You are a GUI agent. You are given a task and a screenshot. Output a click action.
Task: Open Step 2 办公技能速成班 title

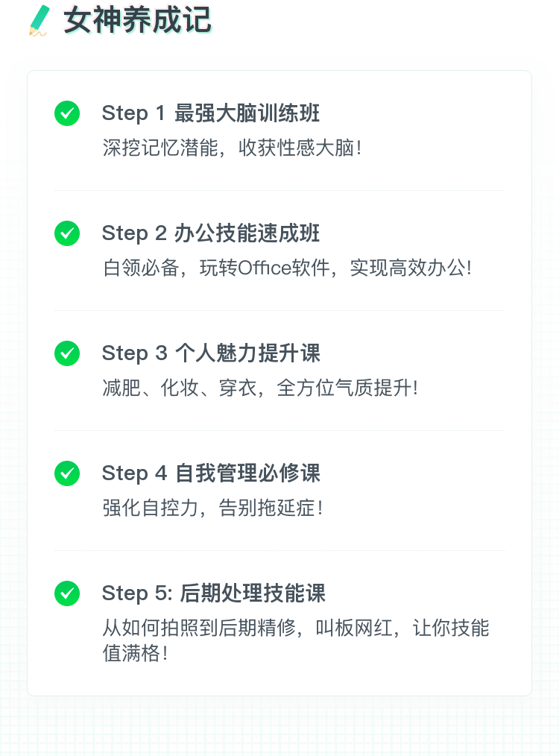coord(211,233)
